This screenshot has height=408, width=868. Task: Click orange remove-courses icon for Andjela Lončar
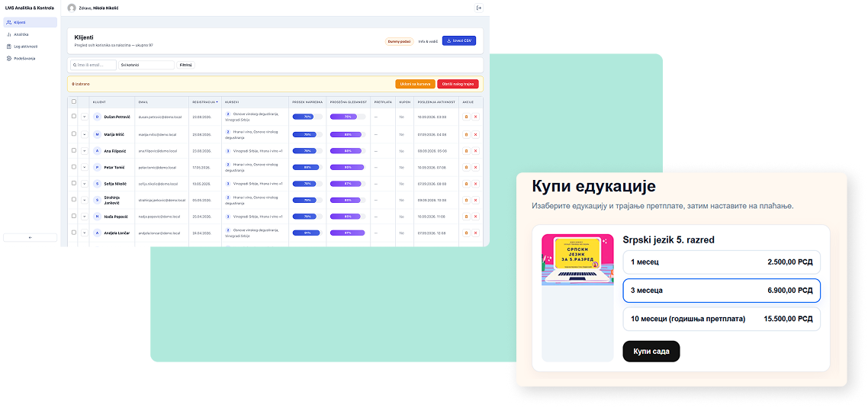click(466, 233)
